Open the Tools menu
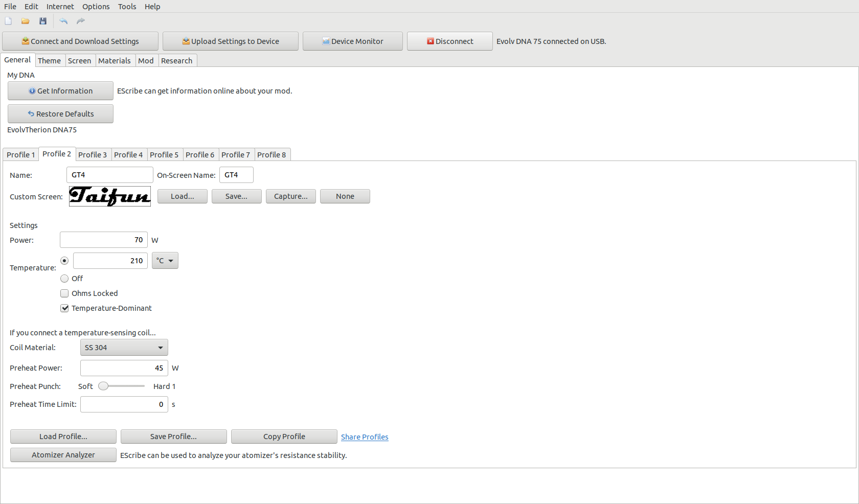Image resolution: width=859 pixels, height=504 pixels. (x=127, y=7)
